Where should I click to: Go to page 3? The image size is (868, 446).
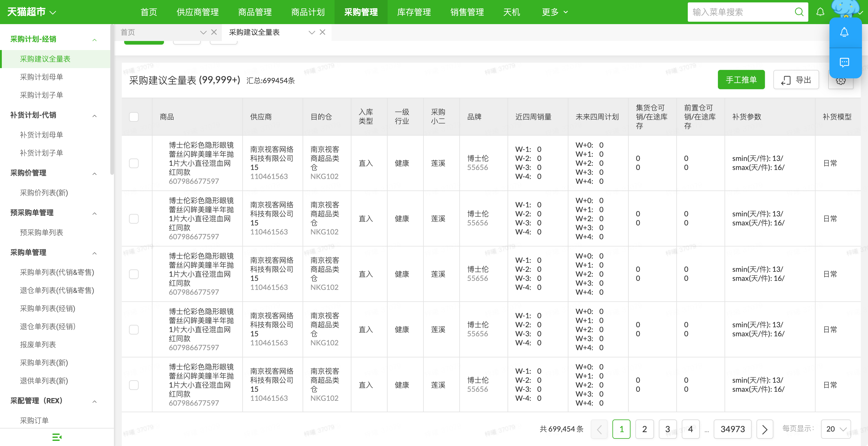667,429
